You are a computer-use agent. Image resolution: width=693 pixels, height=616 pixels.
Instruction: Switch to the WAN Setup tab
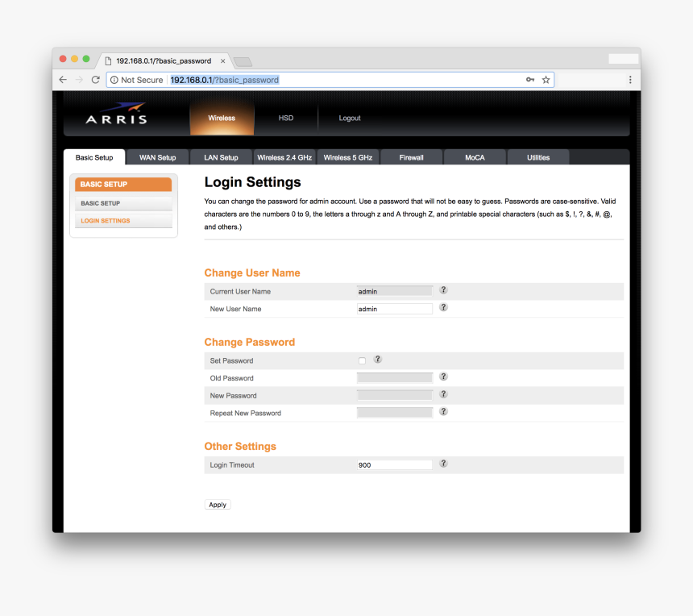coord(157,157)
